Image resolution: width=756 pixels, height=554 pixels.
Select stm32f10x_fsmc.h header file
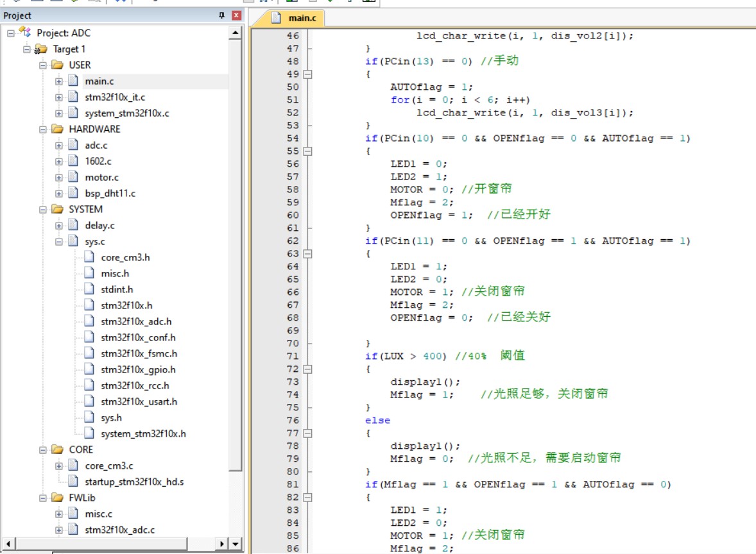pos(139,353)
